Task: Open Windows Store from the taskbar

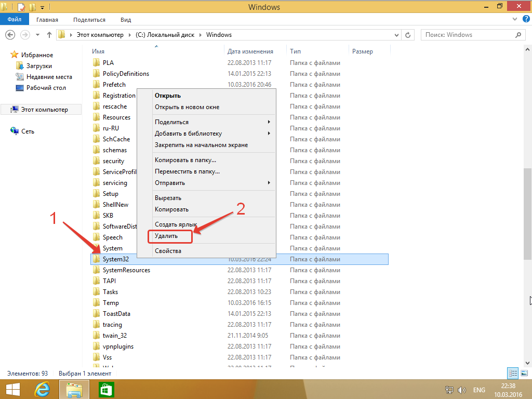Action: click(107, 390)
